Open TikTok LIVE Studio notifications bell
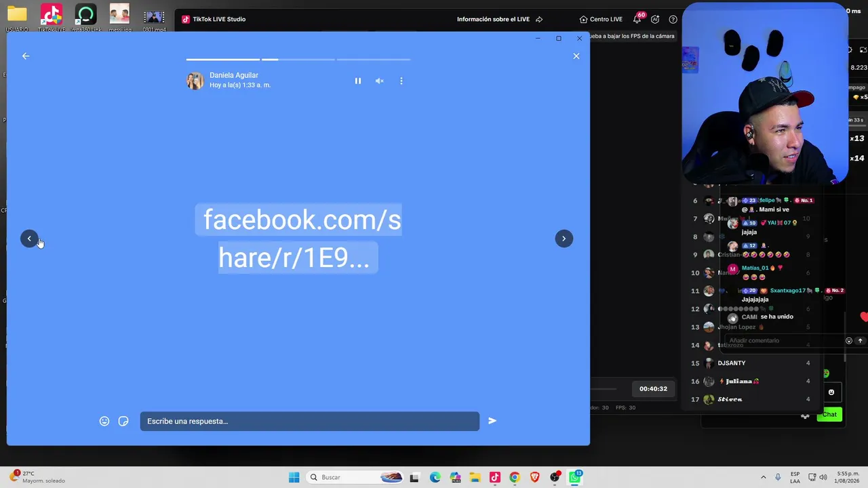This screenshot has width=868, height=488. pyautogui.click(x=637, y=19)
